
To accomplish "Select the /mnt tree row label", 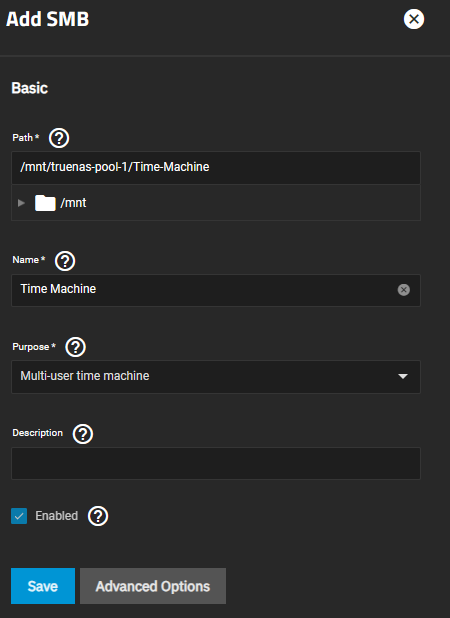I will click(x=73, y=203).
